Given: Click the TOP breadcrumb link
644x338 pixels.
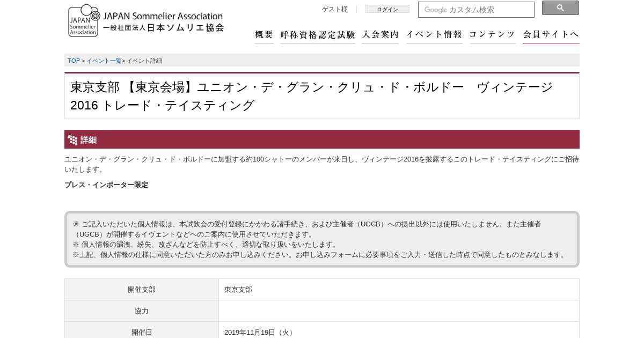Looking at the screenshot, I should [x=74, y=61].
